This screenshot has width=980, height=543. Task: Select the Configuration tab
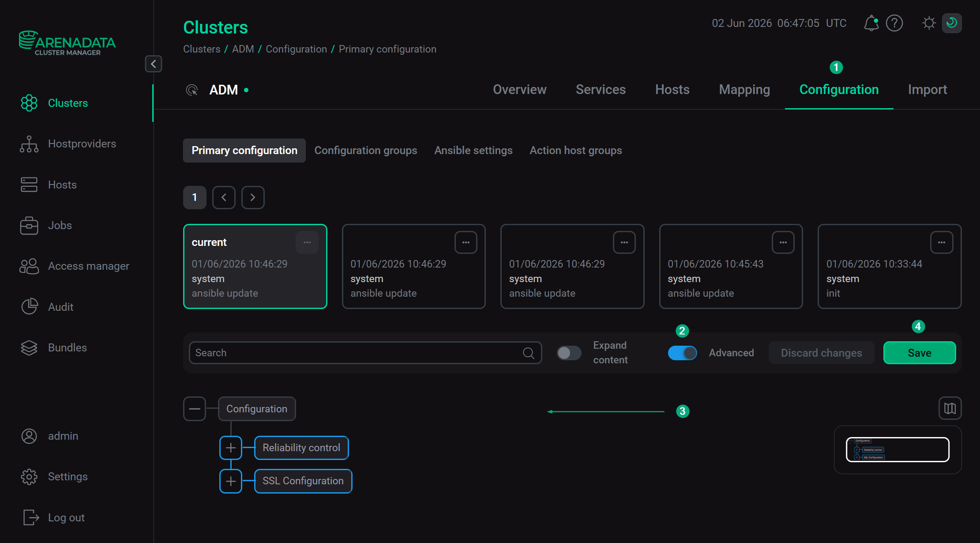[839, 90]
